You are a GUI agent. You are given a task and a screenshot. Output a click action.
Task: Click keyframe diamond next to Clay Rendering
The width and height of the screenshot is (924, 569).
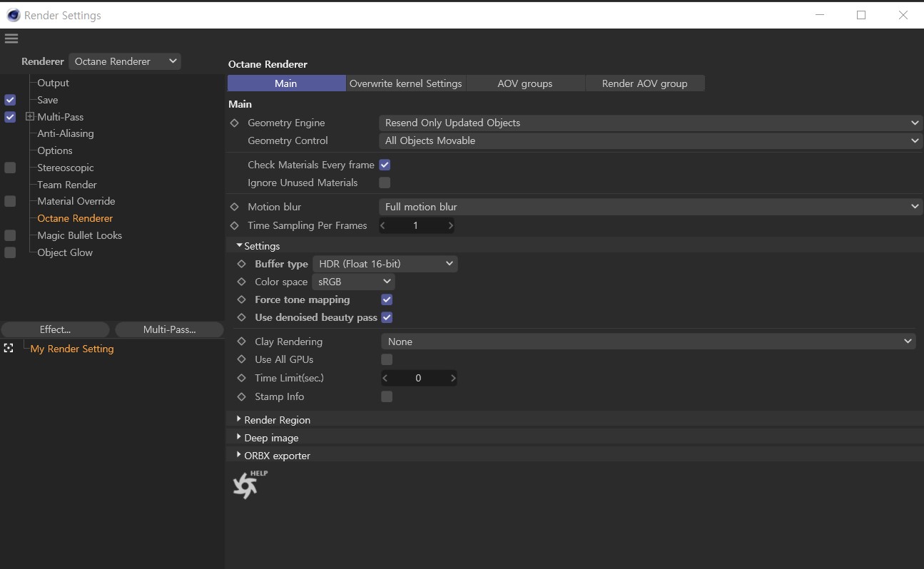(x=242, y=342)
